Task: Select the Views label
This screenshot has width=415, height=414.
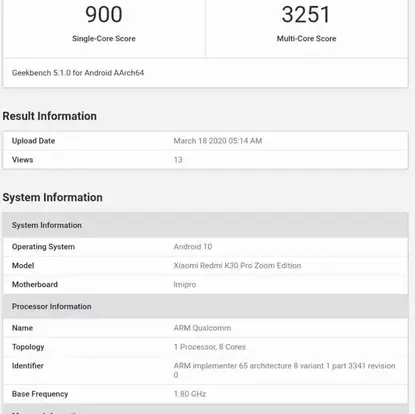Action: [22, 160]
